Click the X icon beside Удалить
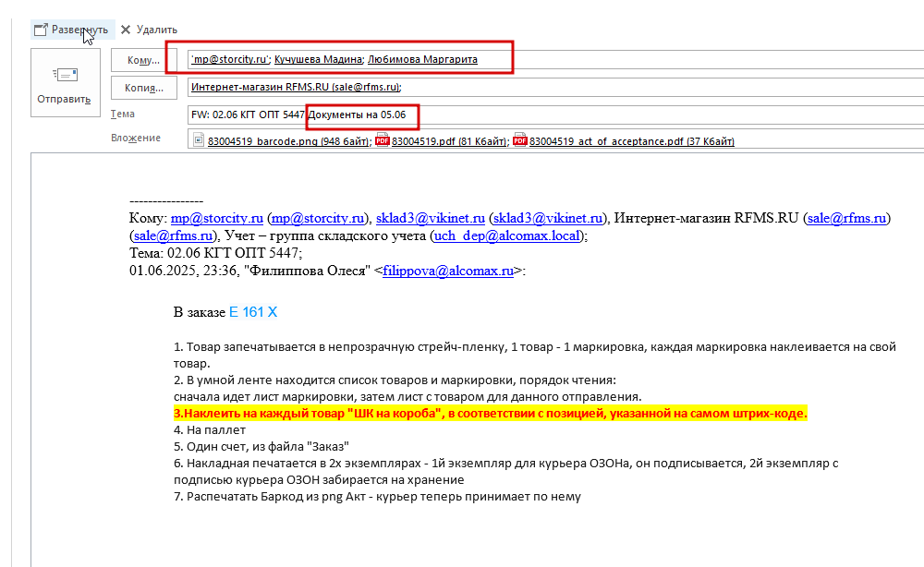This screenshot has height=567, width=924. 126,30
